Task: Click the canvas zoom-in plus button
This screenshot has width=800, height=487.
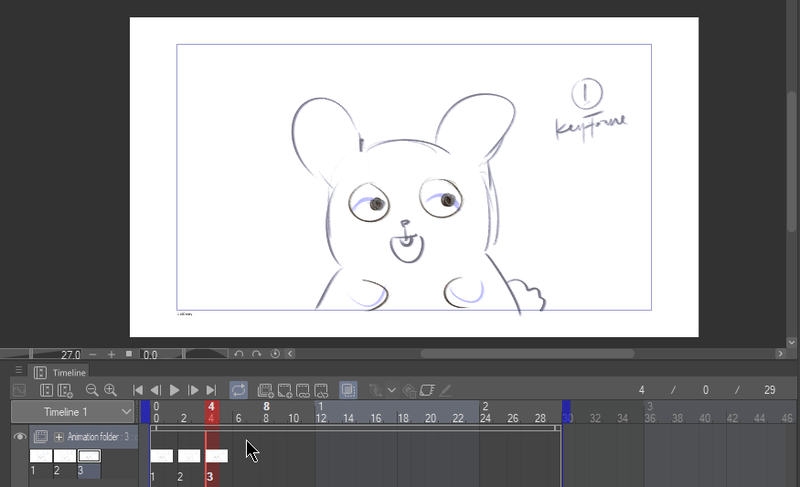Action: (111, 354)
